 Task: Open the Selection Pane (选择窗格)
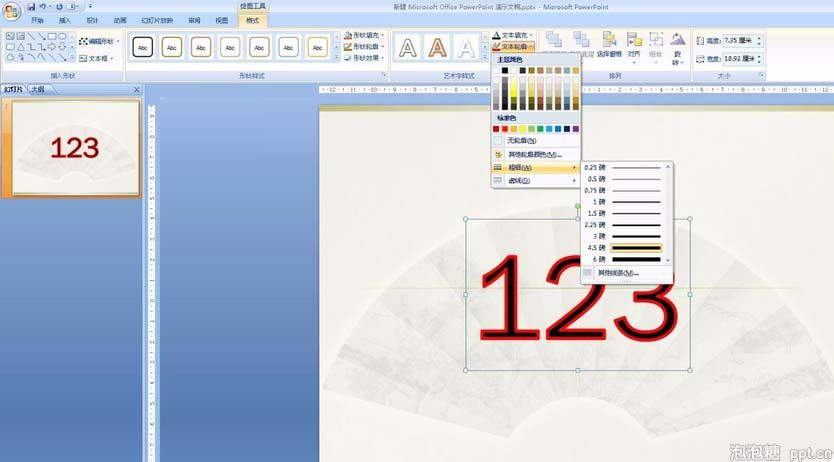[x=608, y=47]
